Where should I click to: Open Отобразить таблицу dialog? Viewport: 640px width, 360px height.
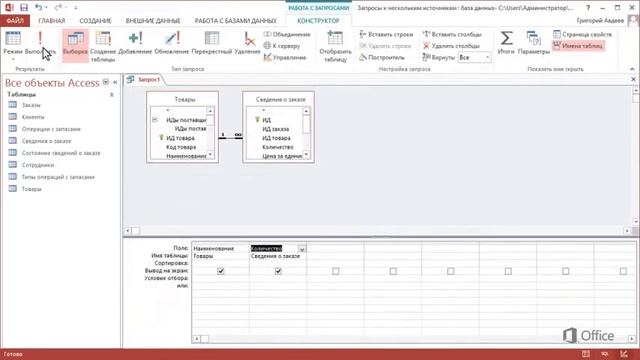[336, 46]
